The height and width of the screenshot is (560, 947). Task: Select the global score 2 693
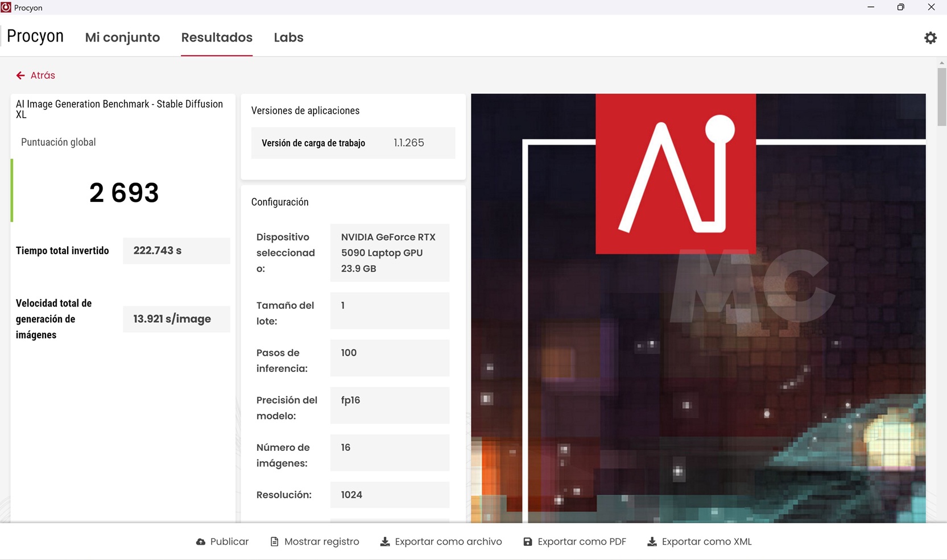click(124, 193)
